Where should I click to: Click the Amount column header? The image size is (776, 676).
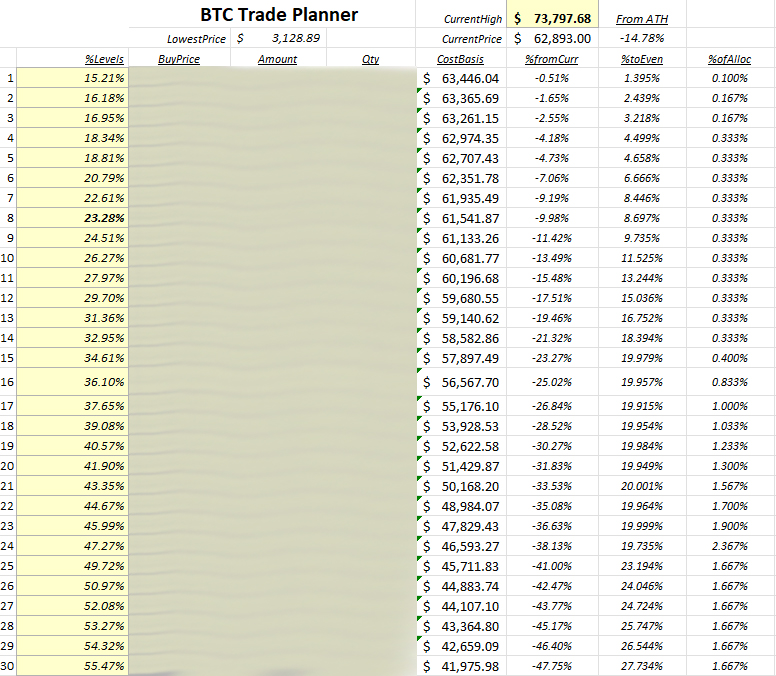coord(277,59)
